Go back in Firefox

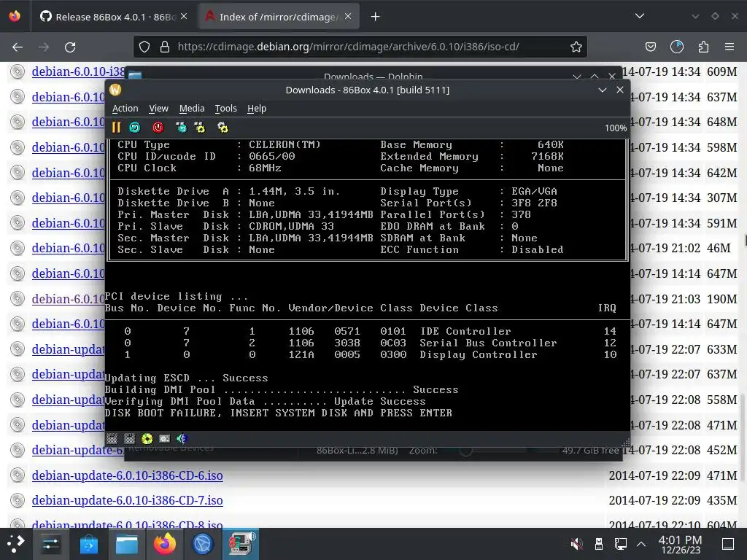18,47
